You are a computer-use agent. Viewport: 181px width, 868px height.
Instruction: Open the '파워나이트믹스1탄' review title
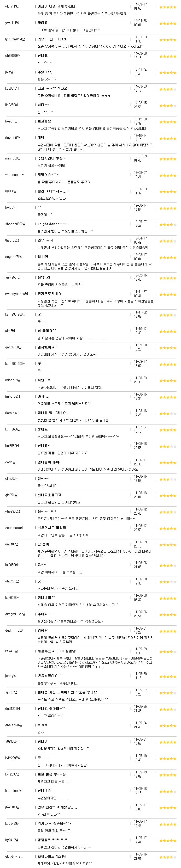(x=52, y=856)
